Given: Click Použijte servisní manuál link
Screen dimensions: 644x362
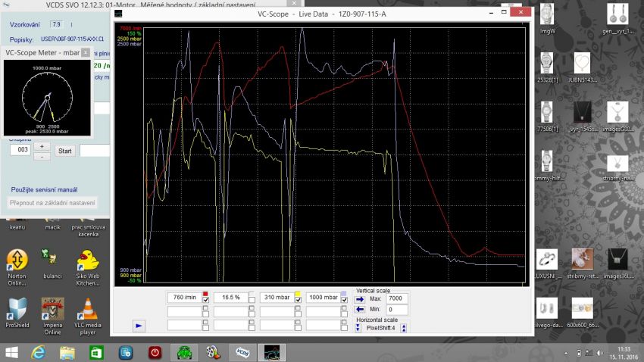Looking at the screenshot, I should pyautogui.click(x=44, y=189).
